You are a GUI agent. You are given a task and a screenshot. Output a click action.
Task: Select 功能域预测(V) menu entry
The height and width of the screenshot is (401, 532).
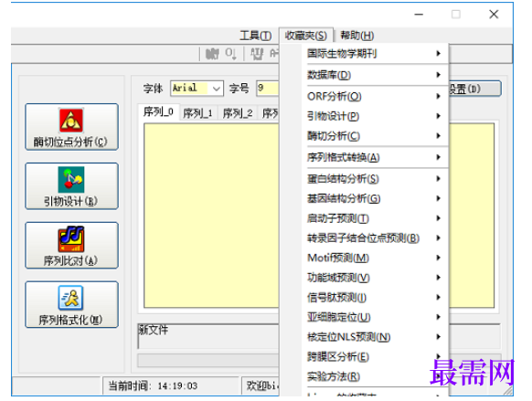click(375, 278)
